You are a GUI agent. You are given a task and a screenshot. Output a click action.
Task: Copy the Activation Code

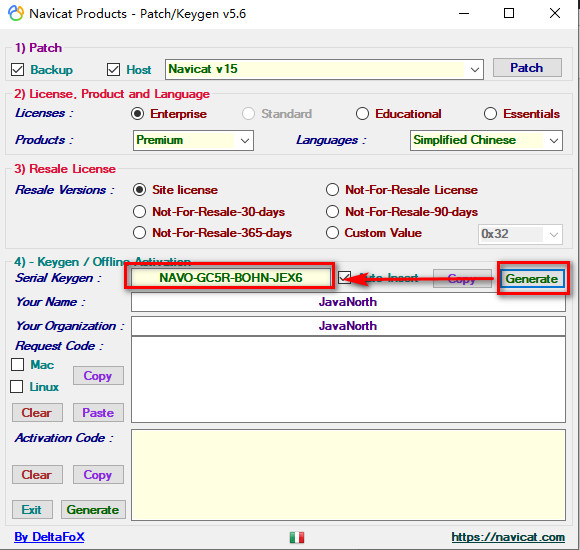point(98,475)
